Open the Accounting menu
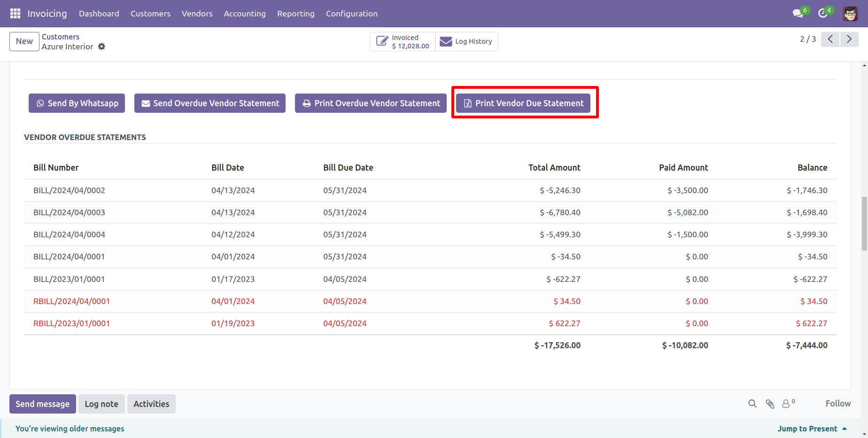This screenshot has width=868, height=438. (245, 14)
